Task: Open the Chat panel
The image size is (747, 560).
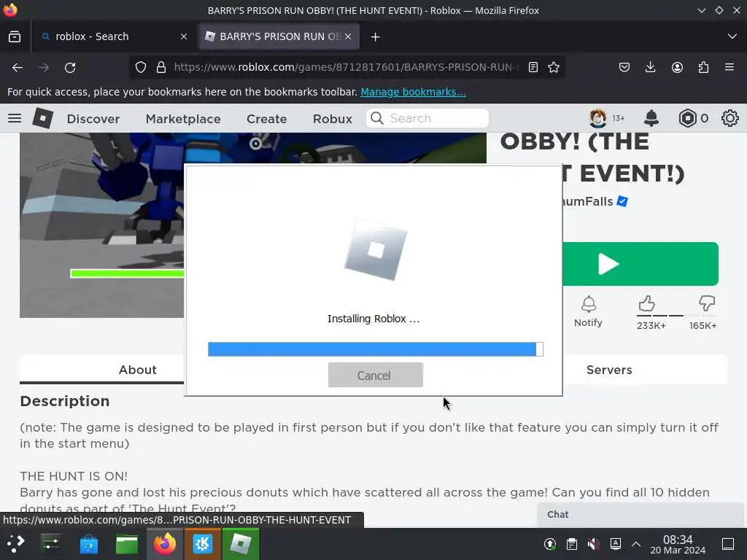Action: (x=640, y=514)
